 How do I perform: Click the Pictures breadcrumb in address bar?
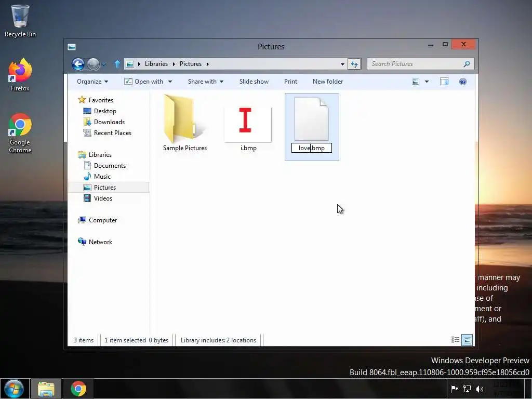pyautogui.click(x=190, y=64)
